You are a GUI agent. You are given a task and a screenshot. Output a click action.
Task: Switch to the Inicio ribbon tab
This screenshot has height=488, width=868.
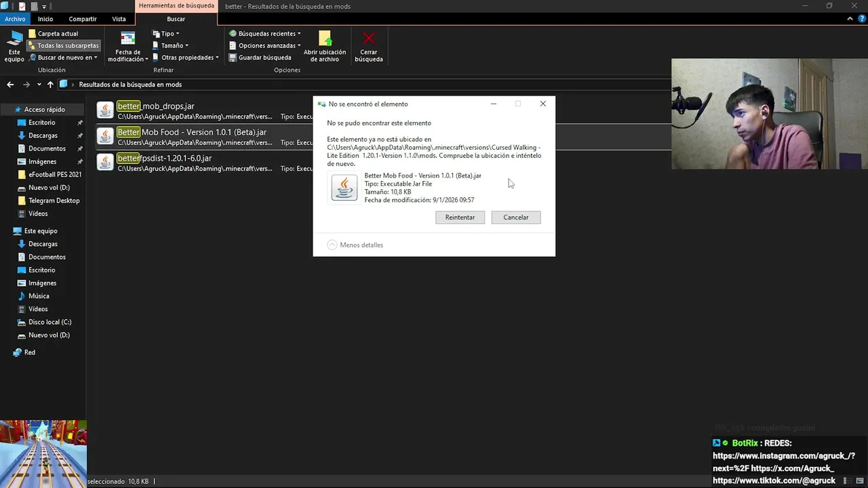click(x=45, y=19)
